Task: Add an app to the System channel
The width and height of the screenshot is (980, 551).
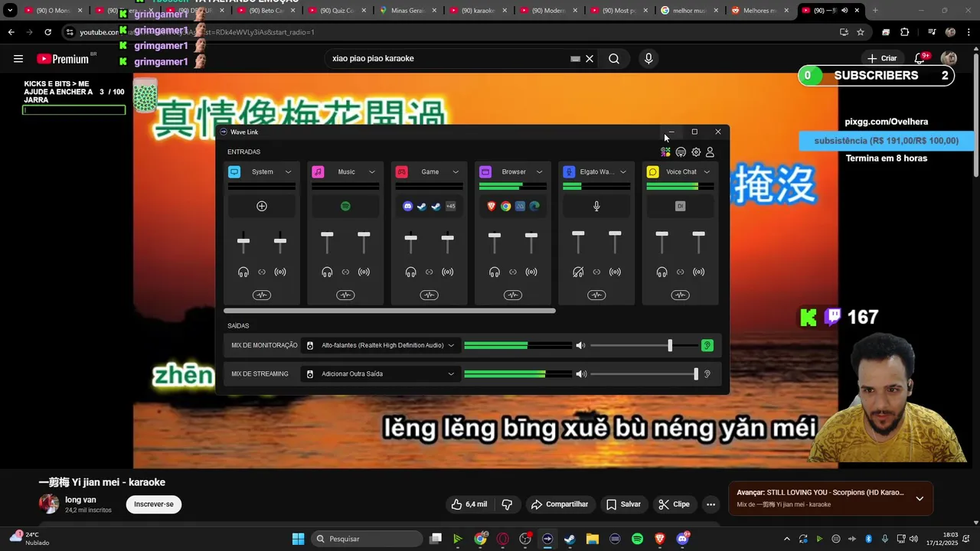Action: [x=262, y=206]
